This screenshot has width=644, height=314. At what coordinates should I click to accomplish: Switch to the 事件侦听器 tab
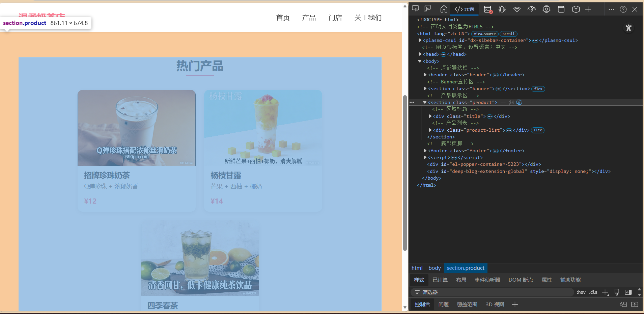click(487, 280)
